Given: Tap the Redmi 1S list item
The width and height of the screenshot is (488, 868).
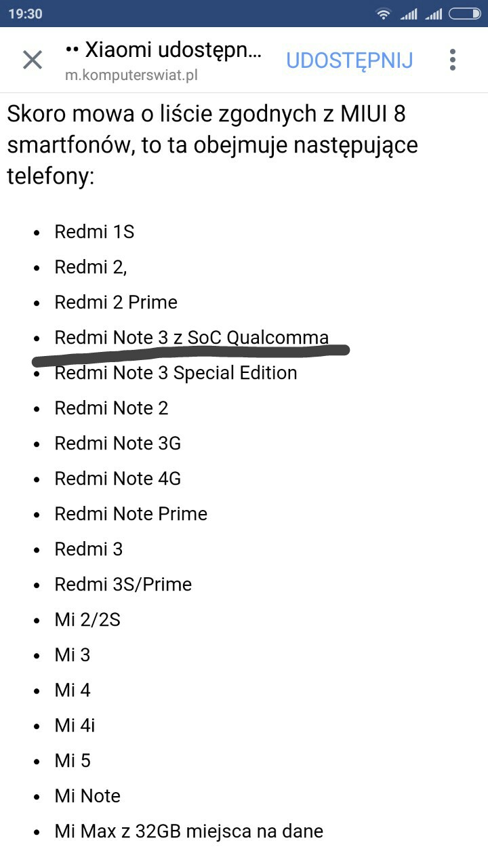Looking at the screenshot, I should [x=94, y=232].
